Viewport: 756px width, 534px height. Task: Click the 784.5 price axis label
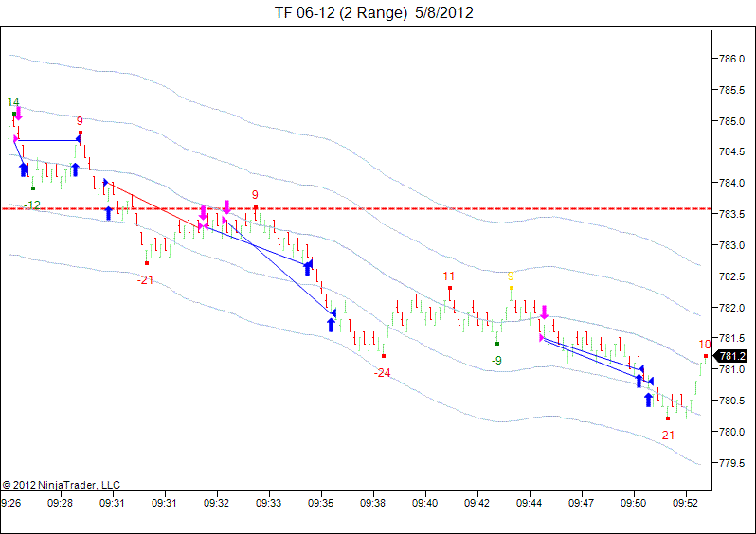point(731,151)
